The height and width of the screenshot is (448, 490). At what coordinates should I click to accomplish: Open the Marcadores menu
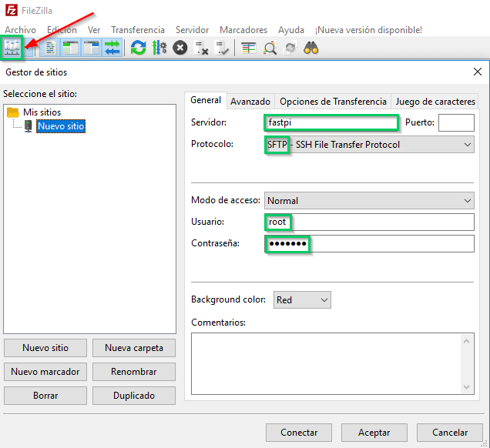pos(243,30)
